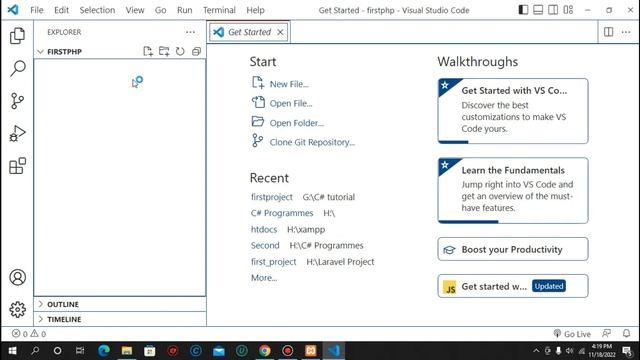Open the Explorer view in activity bar
Viewport: 640px width, 360px height.
point(17,36)
